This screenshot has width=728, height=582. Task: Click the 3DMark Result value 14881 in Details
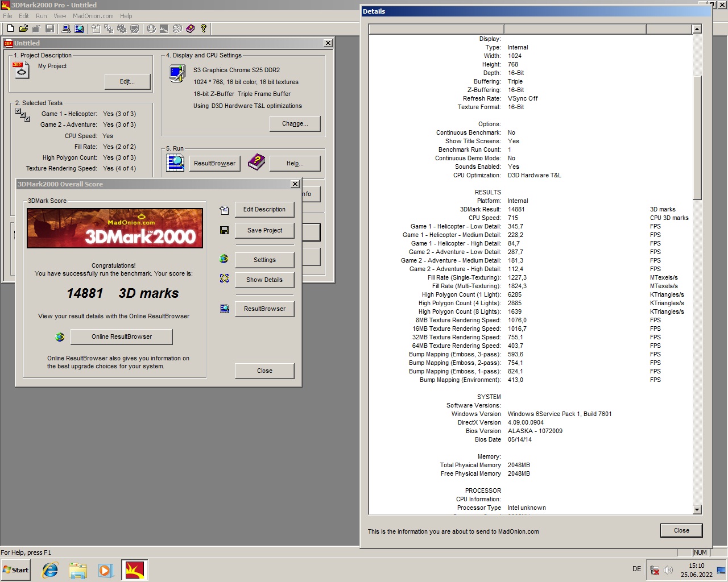tap(516, 209)
